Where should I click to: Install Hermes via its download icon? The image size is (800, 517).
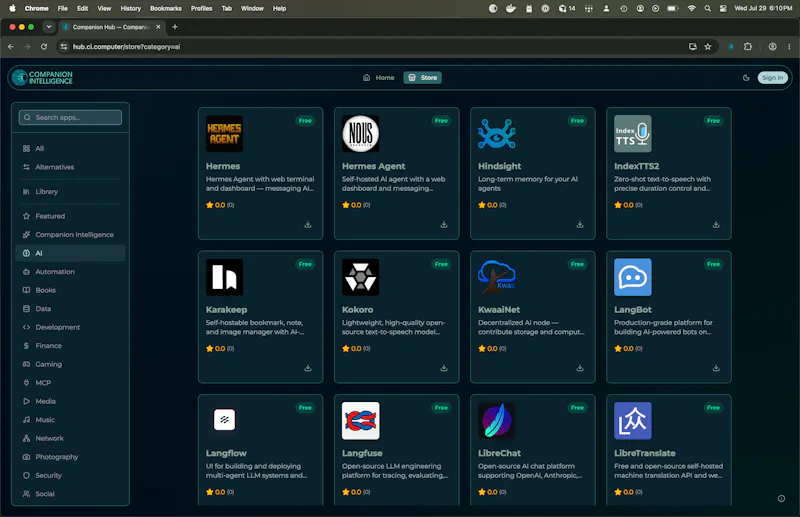pyautogui.click(x=308, y=225)
